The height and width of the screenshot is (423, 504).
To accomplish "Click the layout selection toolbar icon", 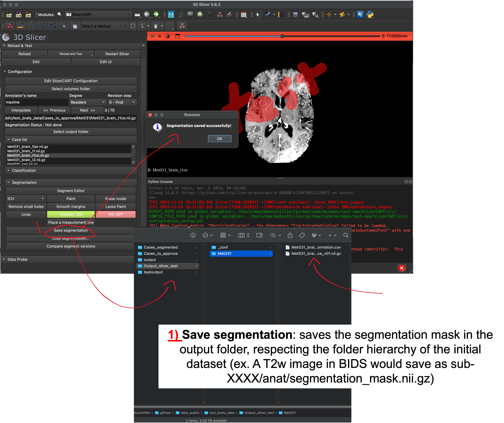I will pos(244,15).
